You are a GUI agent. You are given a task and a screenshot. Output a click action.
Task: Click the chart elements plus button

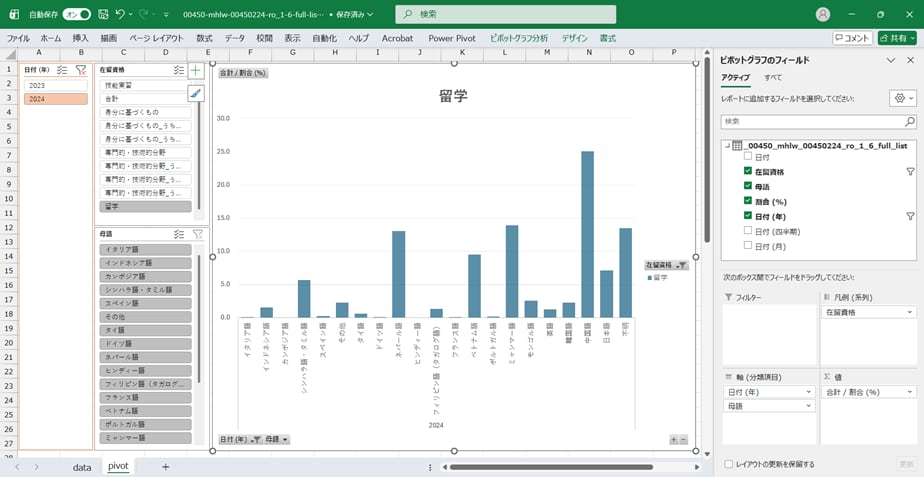coord(196,71)
